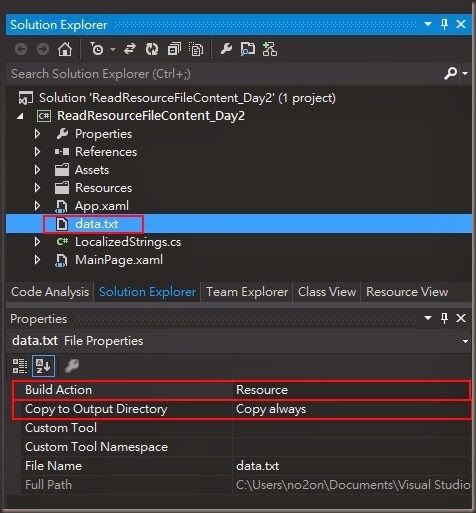The image size is (476, 513).
Task: Switch to Resource View tab
Action: pyautogui.click(x=407, y=292)
